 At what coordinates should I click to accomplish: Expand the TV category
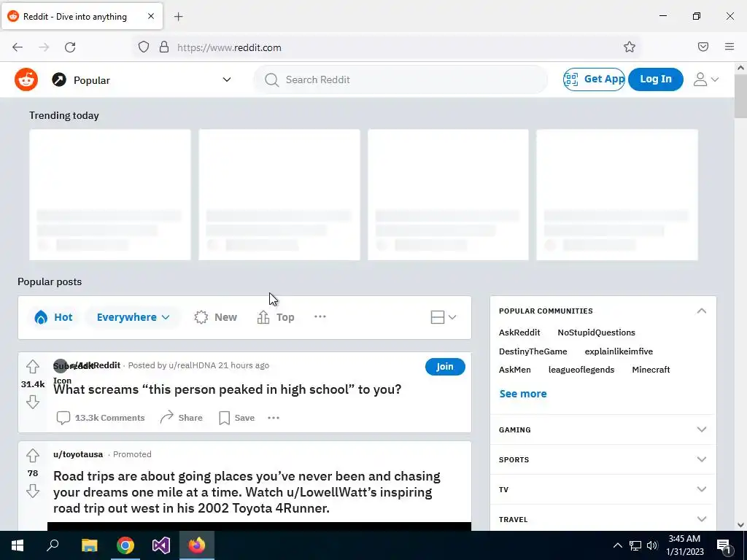coord(603,489)
